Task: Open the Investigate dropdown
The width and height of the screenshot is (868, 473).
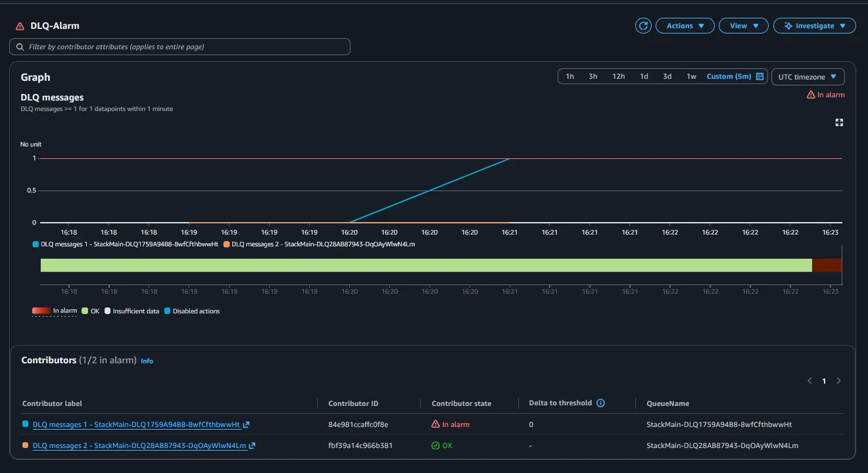Action: 814,26
